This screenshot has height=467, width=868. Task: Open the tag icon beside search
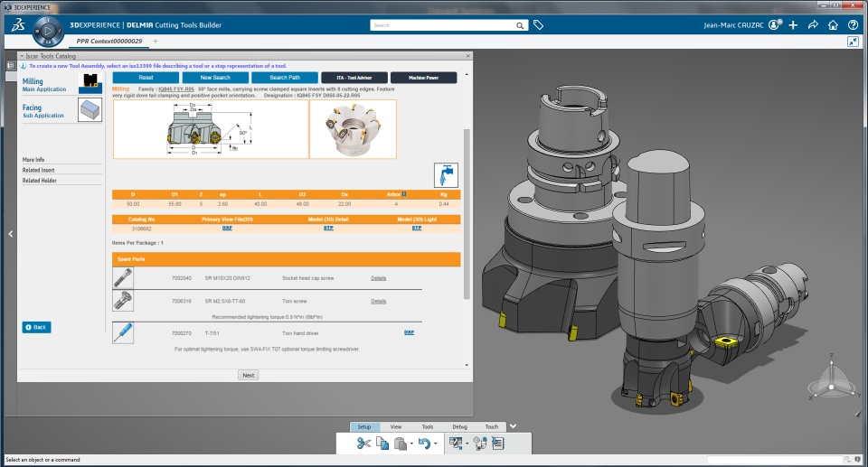pyautogui.click(x=538, y=25)
